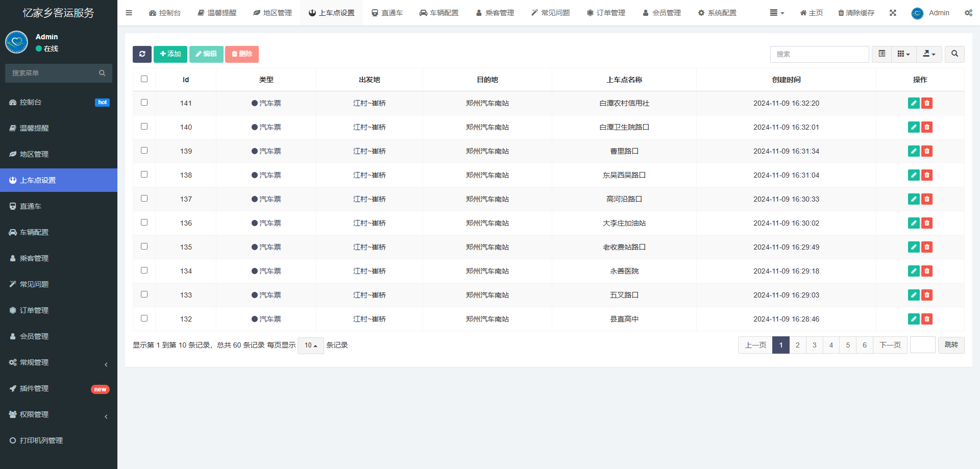The image size is (980, 469).
Task: Tick the checkbox for row 135
Action: [x=144, y=246]
